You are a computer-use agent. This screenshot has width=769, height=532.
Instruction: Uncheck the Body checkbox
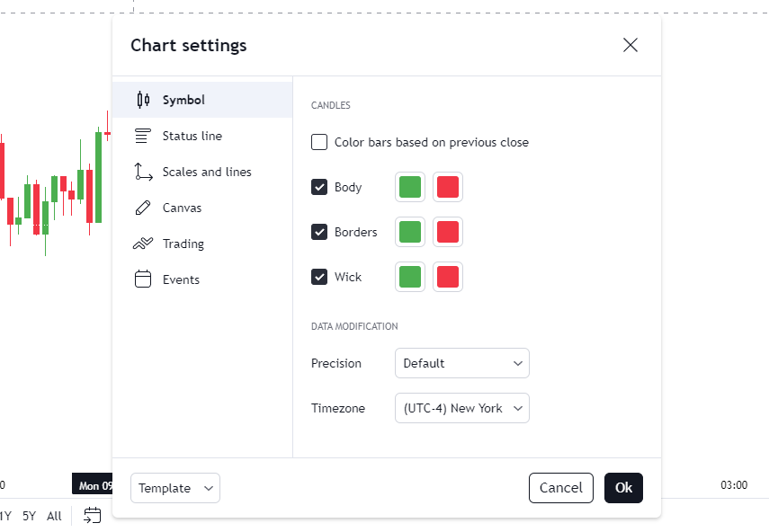click(x=319, y=187)
